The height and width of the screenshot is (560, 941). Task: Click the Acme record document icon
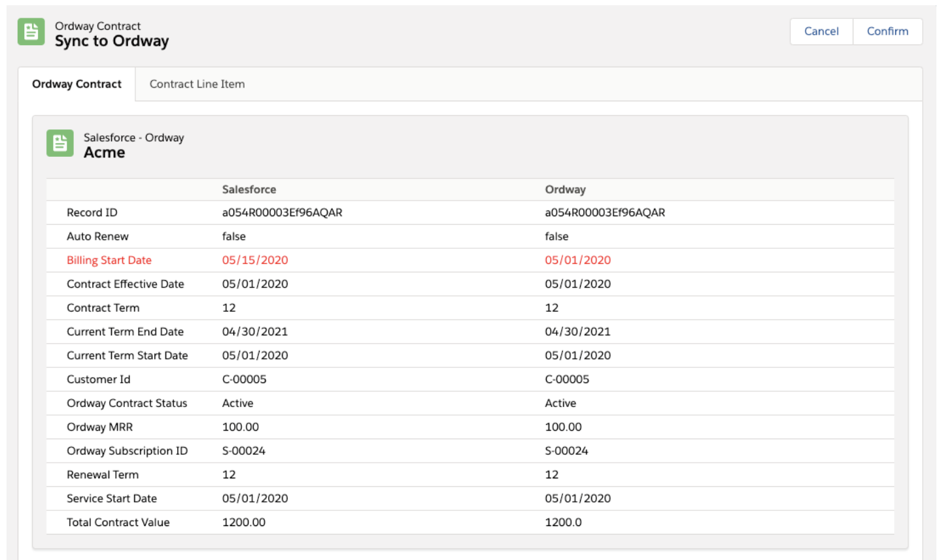click(x=60, y=143)
